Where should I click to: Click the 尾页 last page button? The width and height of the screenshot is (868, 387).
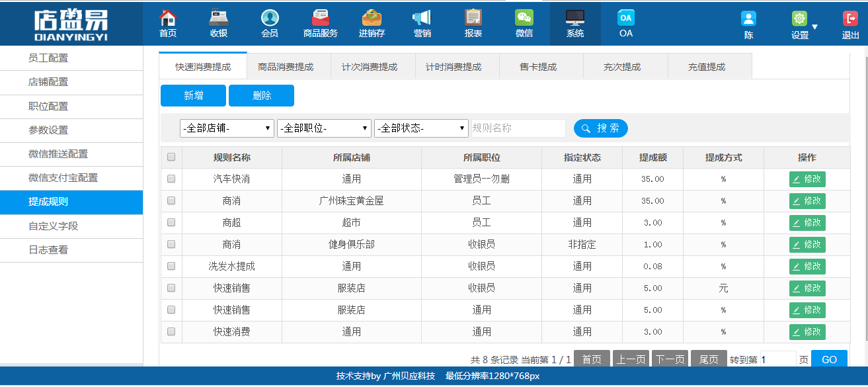709,359
